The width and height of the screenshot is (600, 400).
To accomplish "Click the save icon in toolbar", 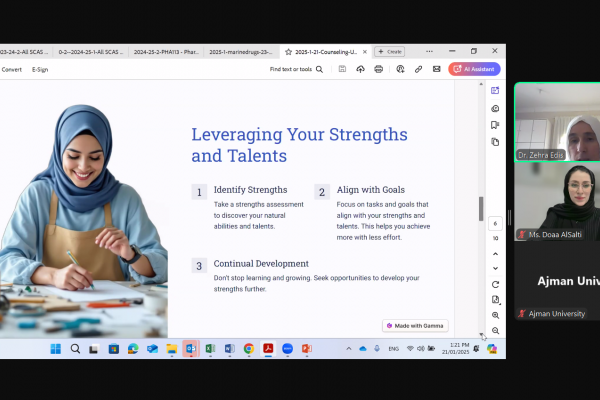I will (x=342, y=69).
